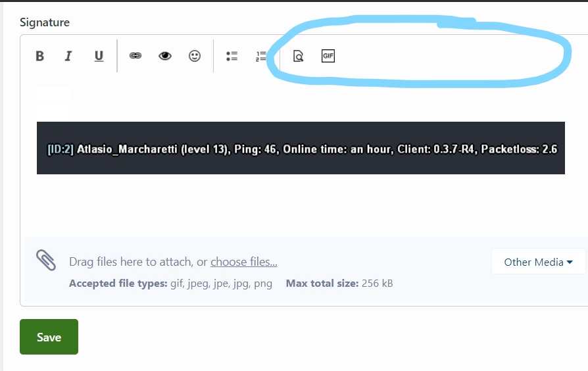Preview the signature with the magnifier page icon
The width and height of the screenshot is (588, 371).
pyautogui.click(x=298, y=56)
